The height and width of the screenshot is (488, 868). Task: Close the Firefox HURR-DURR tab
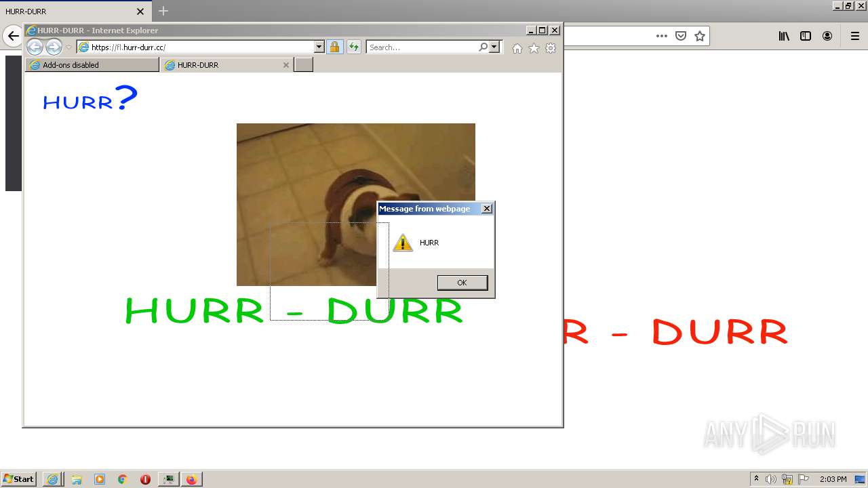tap(140, 12)
